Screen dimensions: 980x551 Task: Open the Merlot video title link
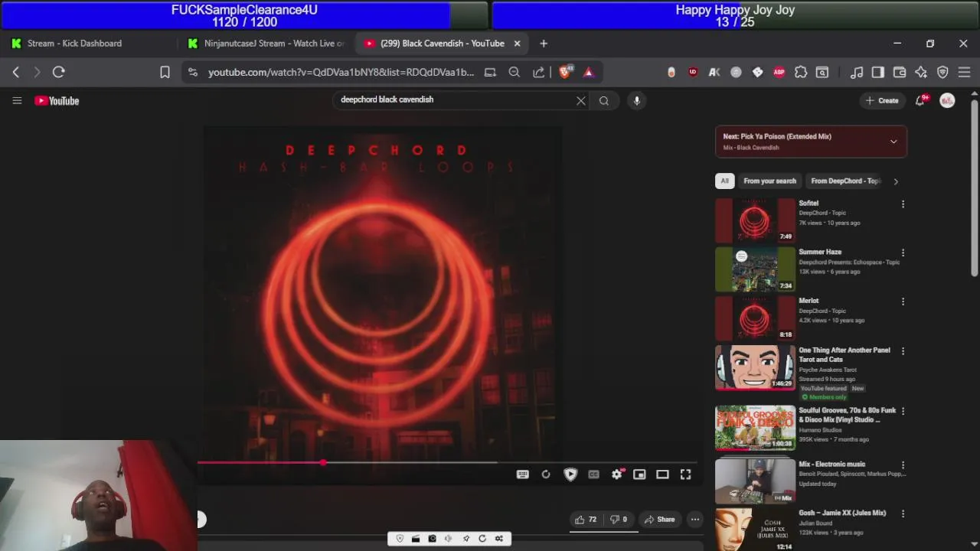point(808,301)
